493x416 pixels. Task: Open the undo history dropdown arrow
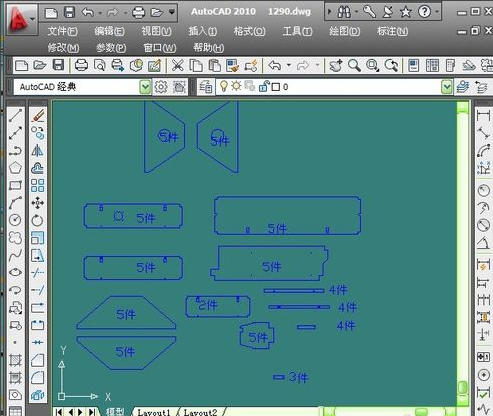(100, 13)
